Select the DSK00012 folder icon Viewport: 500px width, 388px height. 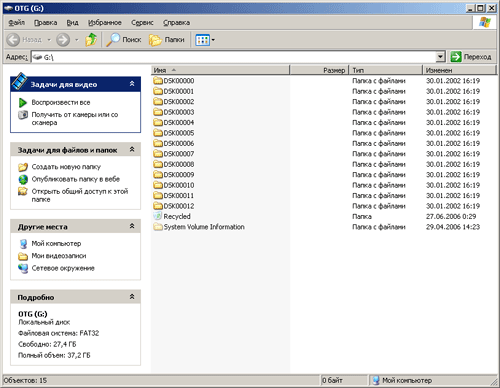click(158, 206)
